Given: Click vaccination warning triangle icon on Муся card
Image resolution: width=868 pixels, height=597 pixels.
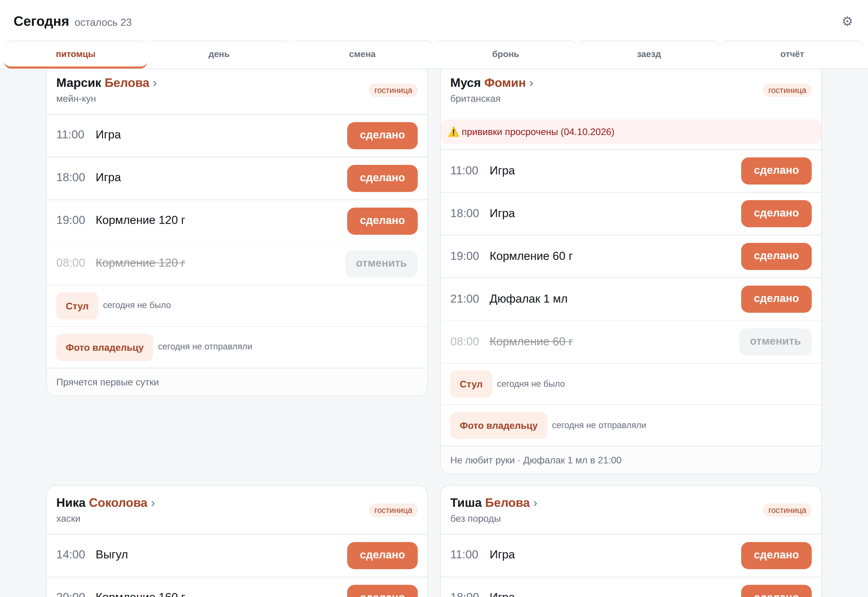Looking at the screenshot, I should tap(453, 132).
